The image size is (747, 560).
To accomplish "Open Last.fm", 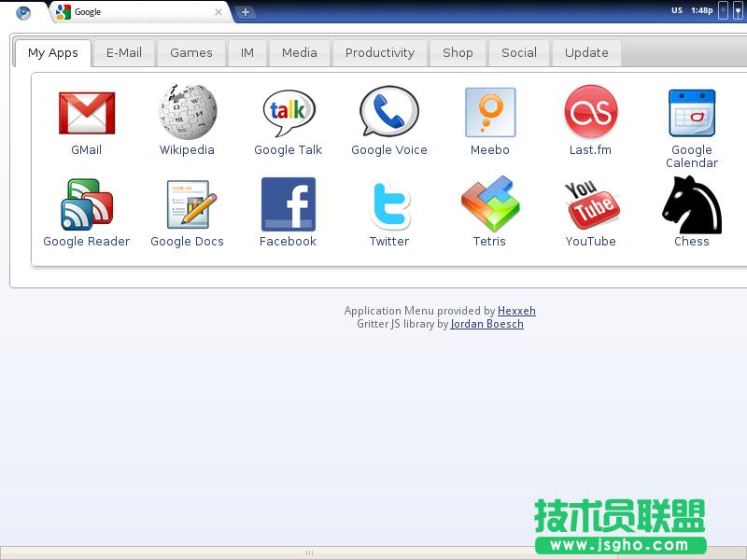I will (x=590, y=112).
